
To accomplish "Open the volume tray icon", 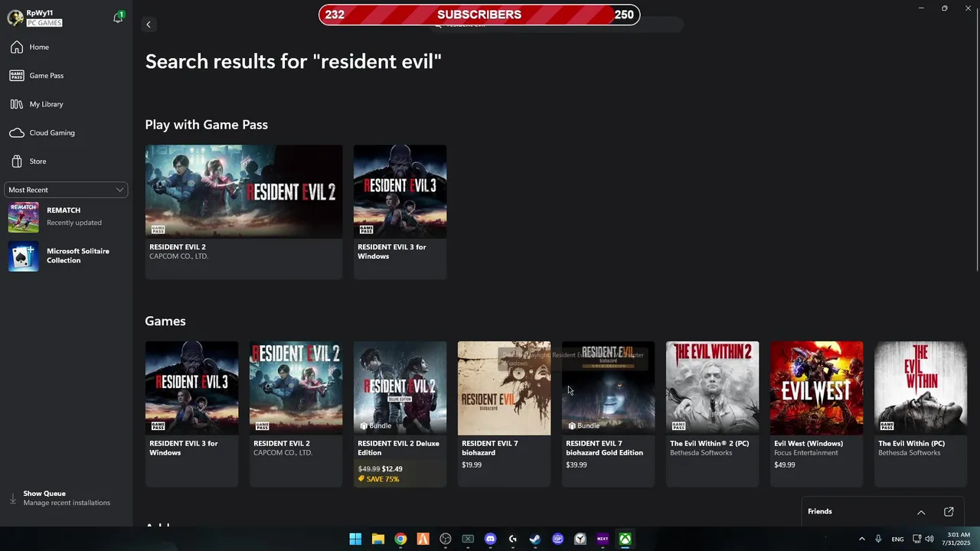I will coord(929,539).
